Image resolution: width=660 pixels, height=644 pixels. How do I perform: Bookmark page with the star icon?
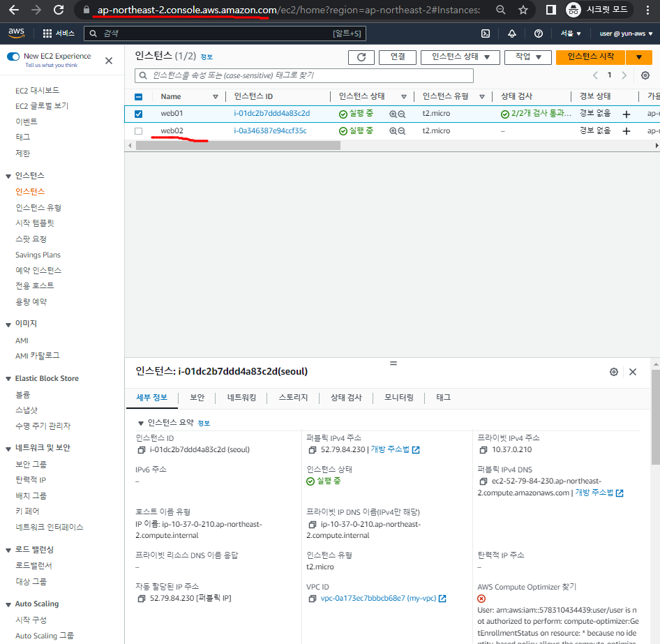[523, 10]
